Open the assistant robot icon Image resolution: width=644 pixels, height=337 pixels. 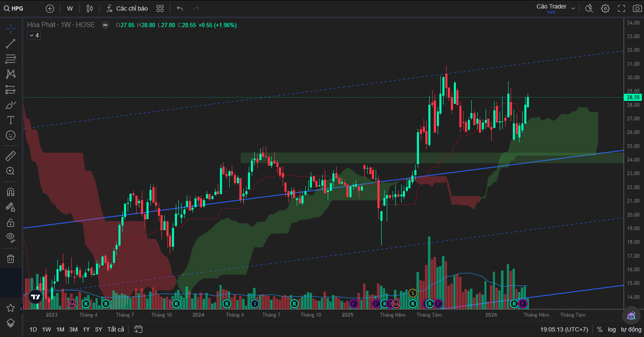(x=631, y=316)
